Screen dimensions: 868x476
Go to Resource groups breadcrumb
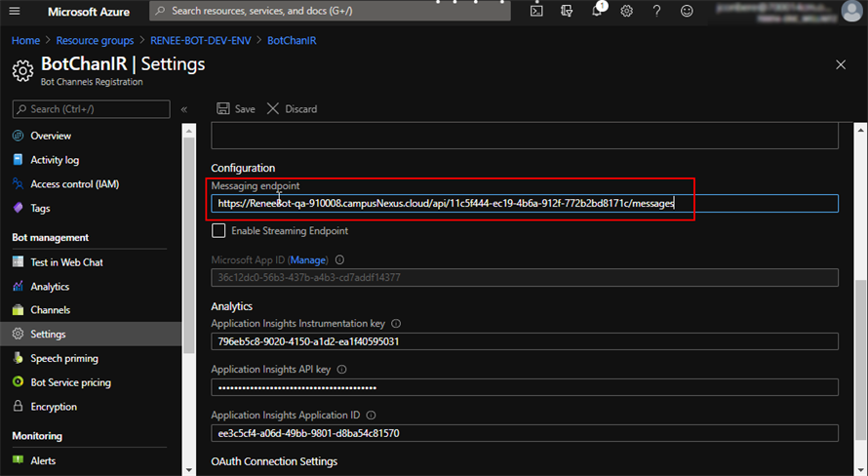tap(95, 40)
